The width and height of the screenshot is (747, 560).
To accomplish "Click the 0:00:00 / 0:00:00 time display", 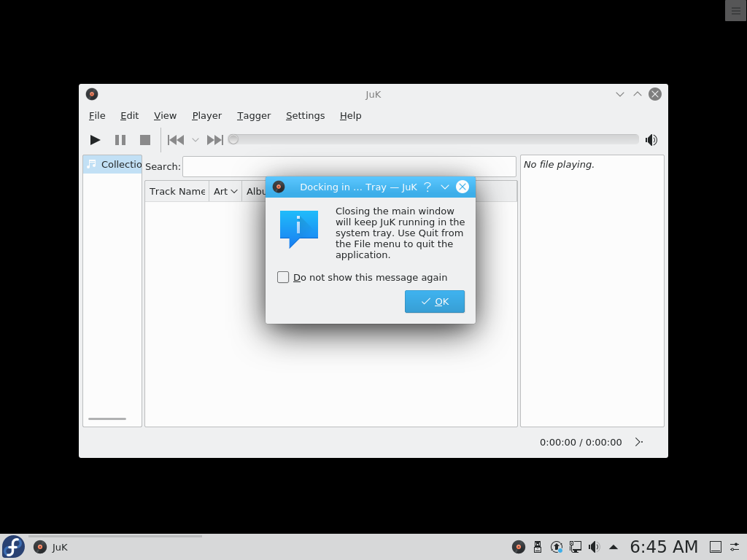I will [581, 443].
